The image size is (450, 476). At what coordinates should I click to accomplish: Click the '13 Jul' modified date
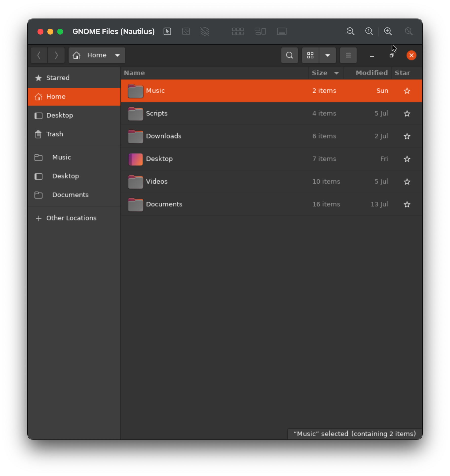tap(379, 204)
